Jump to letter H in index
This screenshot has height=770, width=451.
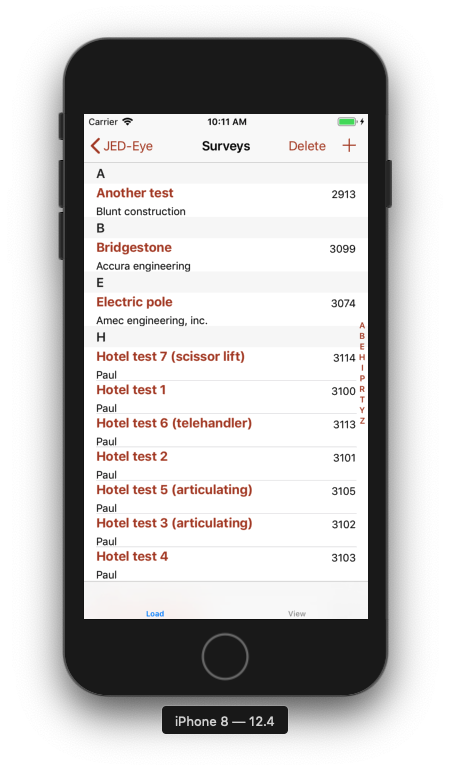pyautogui.click(x=362, y=357)
